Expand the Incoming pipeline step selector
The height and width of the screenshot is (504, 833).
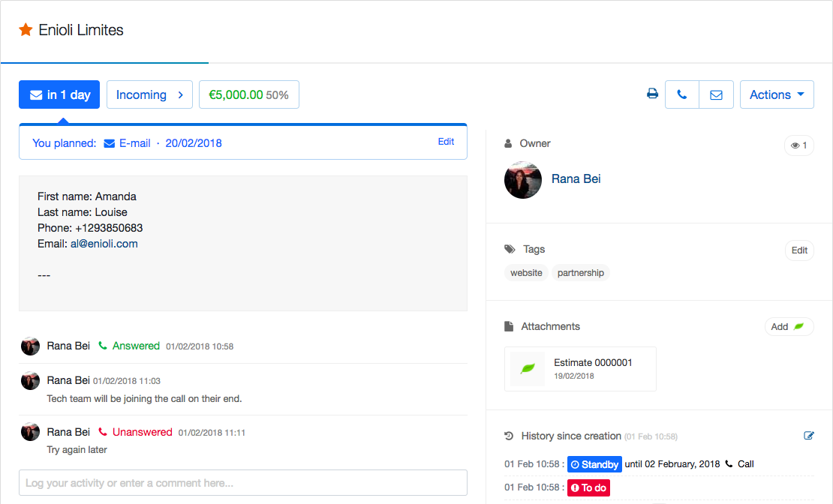149,94
